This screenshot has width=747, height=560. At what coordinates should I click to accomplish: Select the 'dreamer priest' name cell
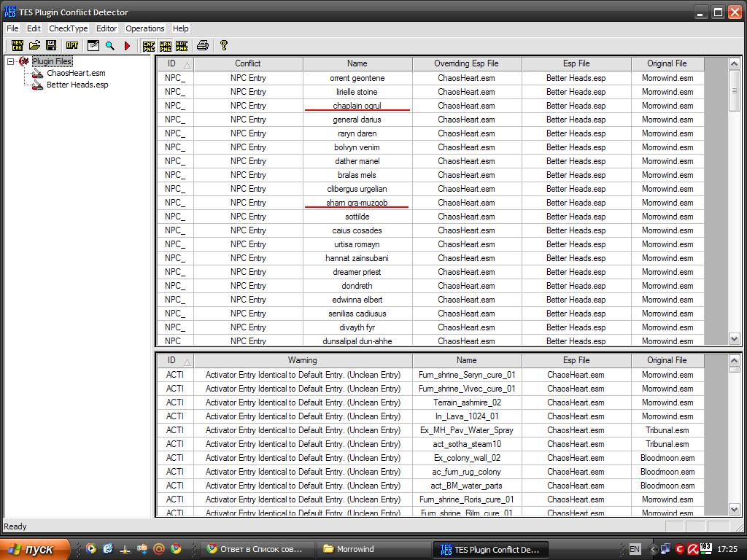(x=357, y=272)
